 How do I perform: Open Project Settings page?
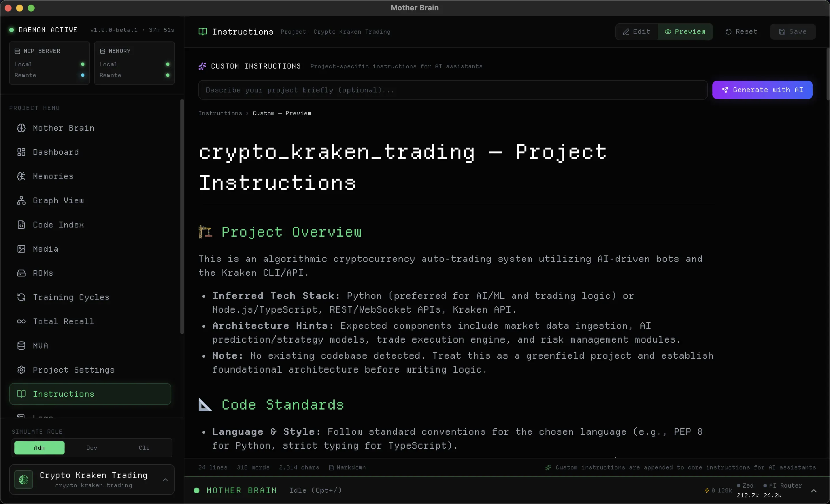(x=90, y=370)
